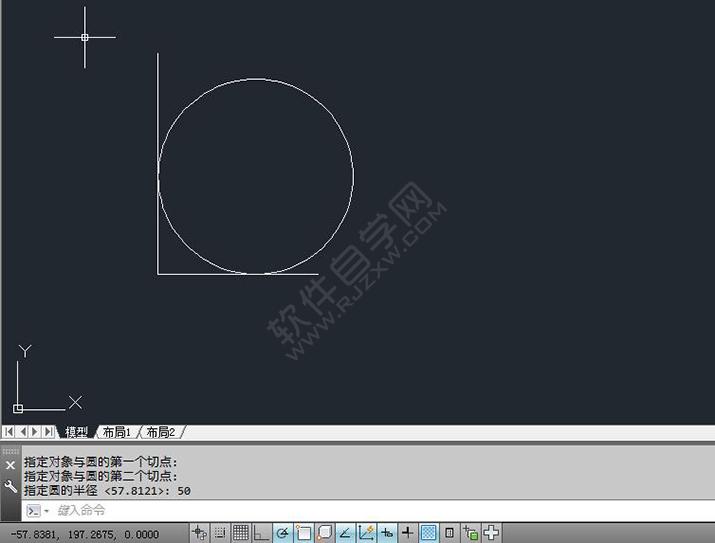This screenshot has width=715, height=543.
Task: Jump to first layout tab arrow
Action: 9,431
